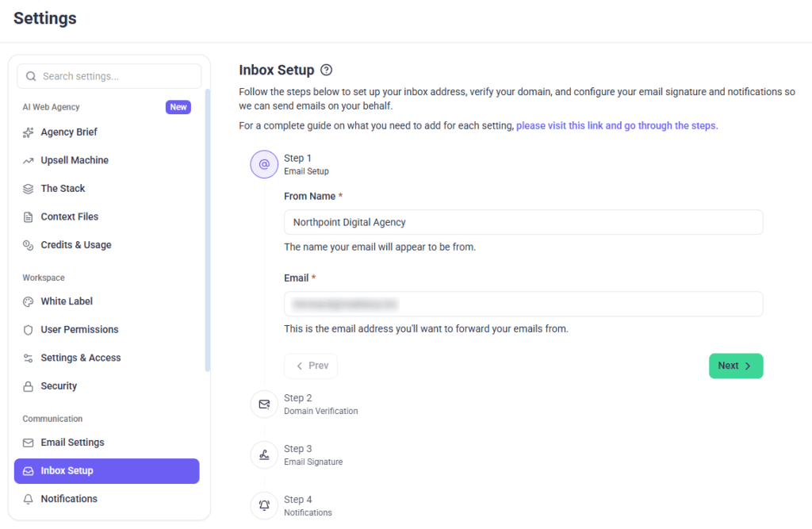Click the Upsell Machine trend icon

point(28,161)
